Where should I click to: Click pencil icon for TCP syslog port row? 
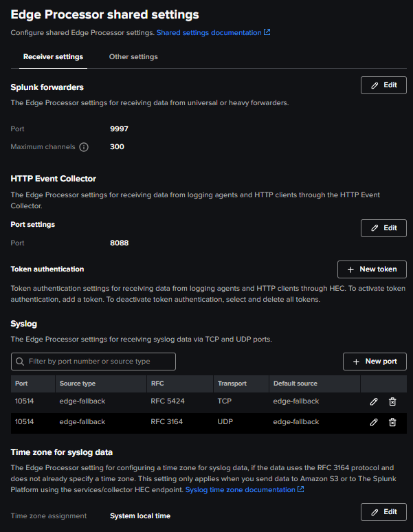coord(374,401)
